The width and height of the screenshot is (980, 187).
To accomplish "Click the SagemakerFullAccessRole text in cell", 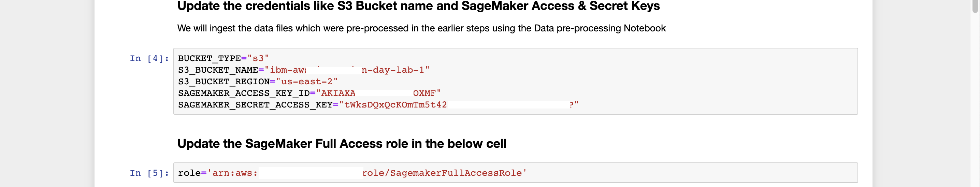I will pos(456,173).
